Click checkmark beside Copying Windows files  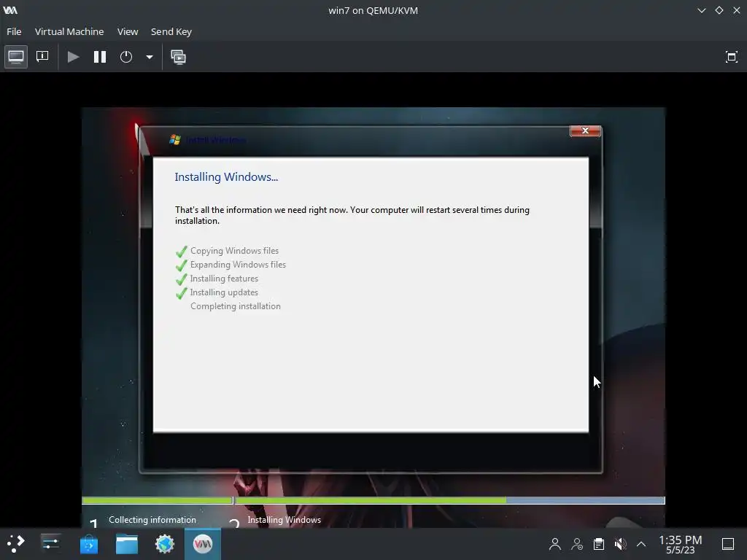click(x=181, y=252)
